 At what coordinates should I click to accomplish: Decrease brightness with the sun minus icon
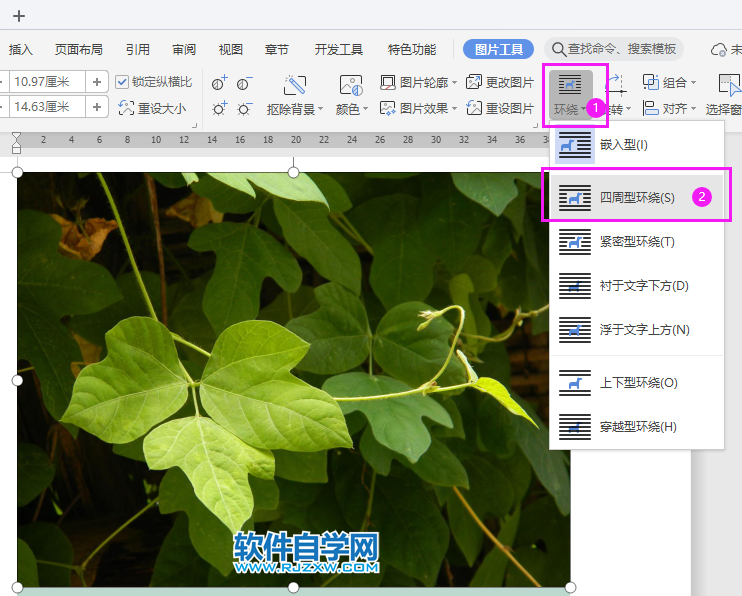pyautogui.click(x=244, y=109)
